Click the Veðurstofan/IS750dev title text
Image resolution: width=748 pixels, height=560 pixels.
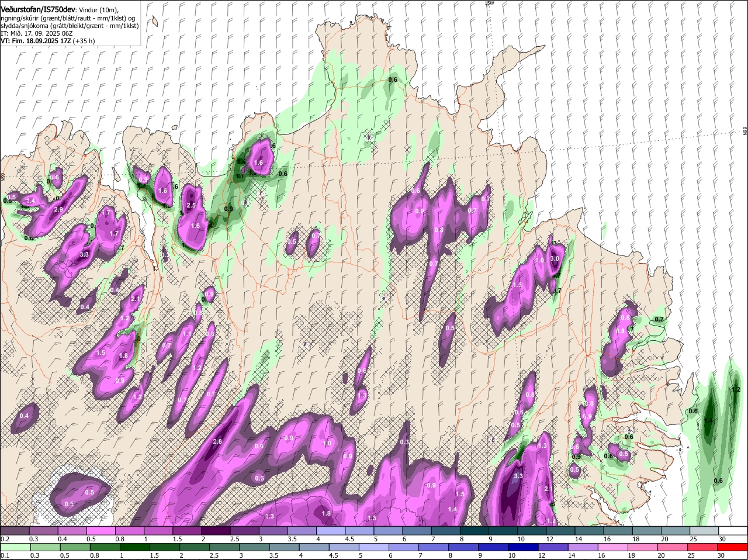point(38,9)
